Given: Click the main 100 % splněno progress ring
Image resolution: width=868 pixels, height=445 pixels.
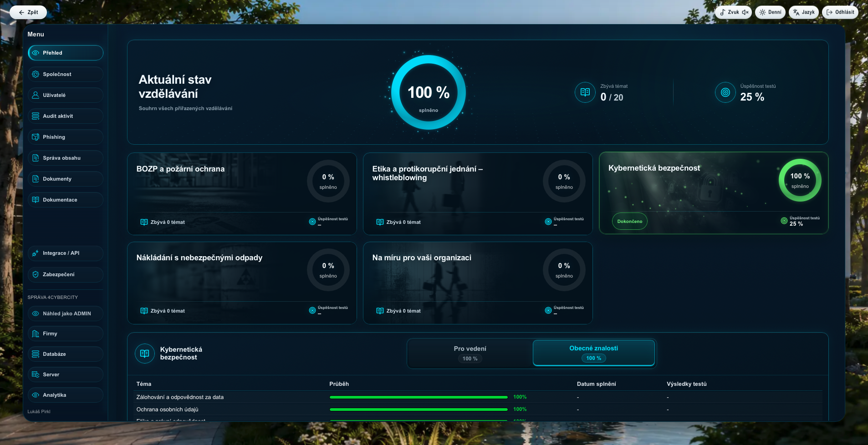Looking at the screenshot, I should point(429,92).
